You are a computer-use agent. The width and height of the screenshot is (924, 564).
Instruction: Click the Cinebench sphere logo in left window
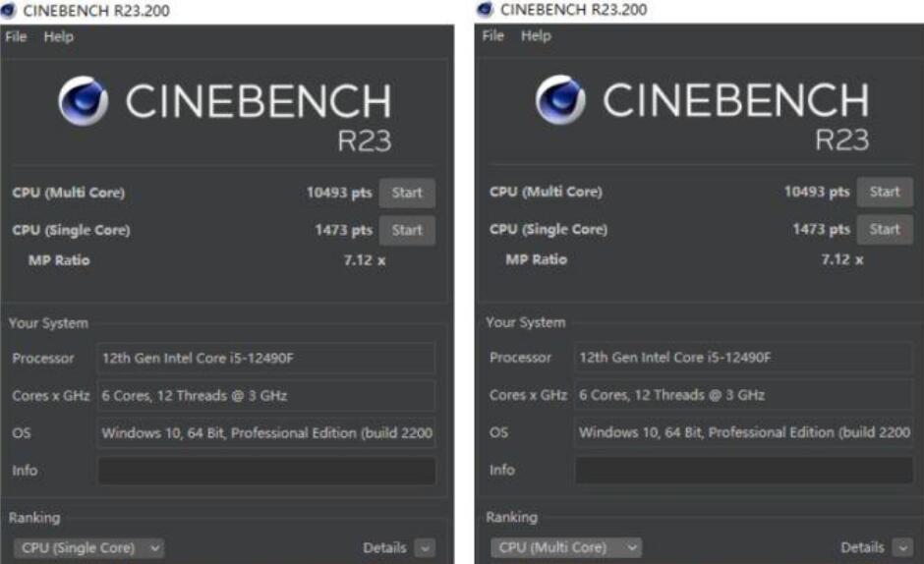pyautogui.click(x=84, y=101)
